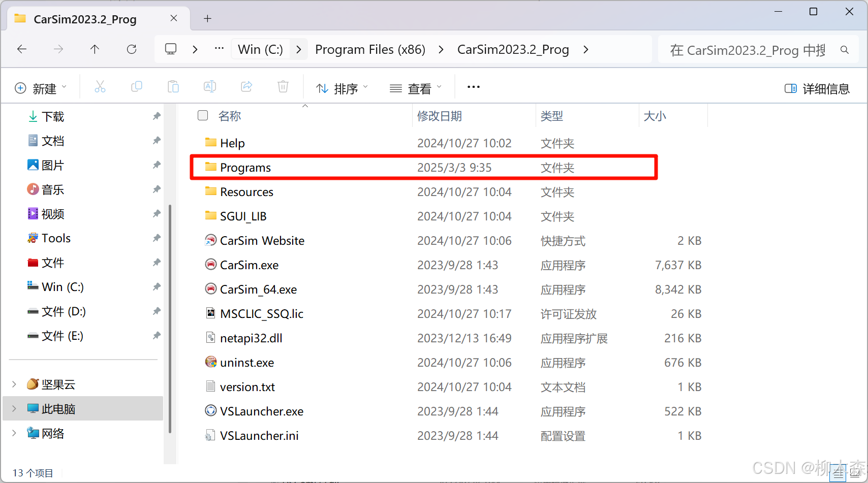Open 文件 (E:) drive in sidebar
868x483 pixels.
point(55,336)
